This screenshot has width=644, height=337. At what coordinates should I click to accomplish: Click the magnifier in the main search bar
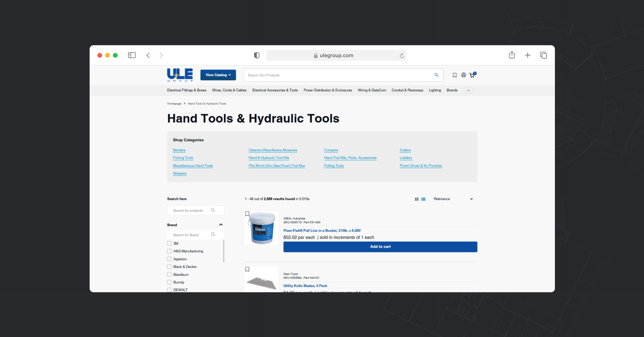pos(436,75)
